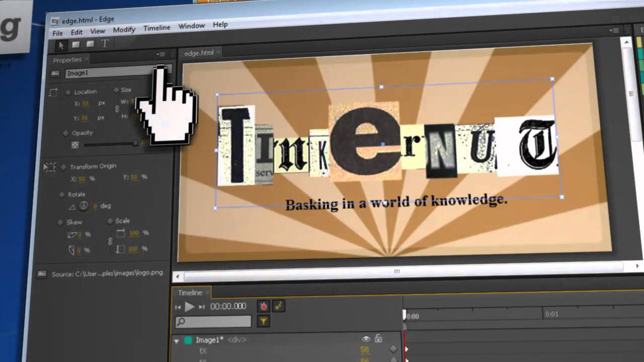644x362 pixels.
Task: Click the opacity checkerboard icon
Action: click(x=75, y=145)
